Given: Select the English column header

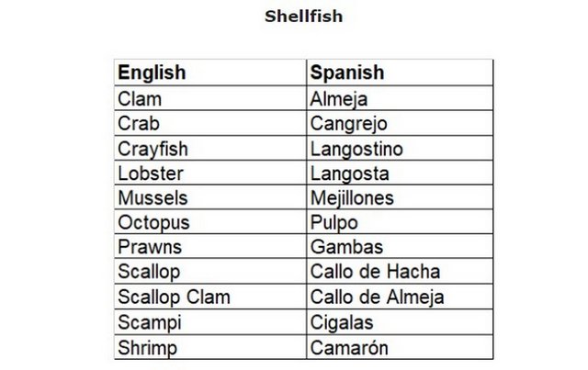Looking at the screenshot, I should (152, 73).
